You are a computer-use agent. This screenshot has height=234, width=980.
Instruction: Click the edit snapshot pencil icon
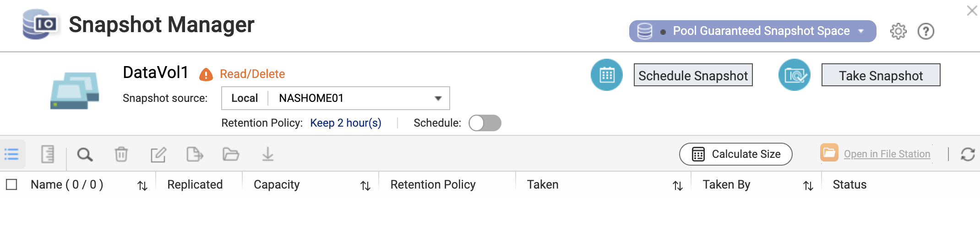[158, 155]
